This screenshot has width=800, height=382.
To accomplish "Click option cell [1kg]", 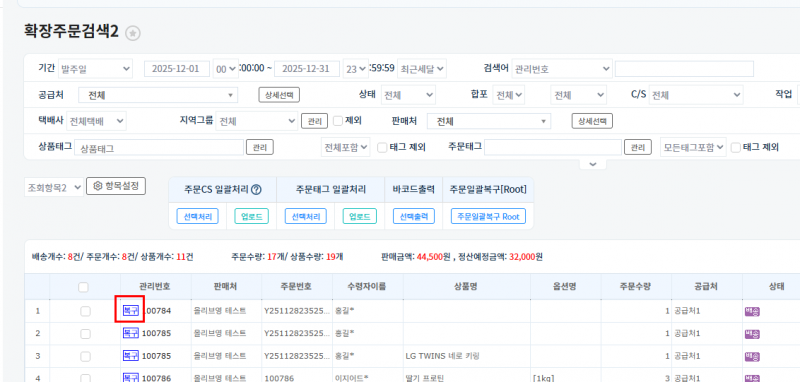I will tap(543, 378).
